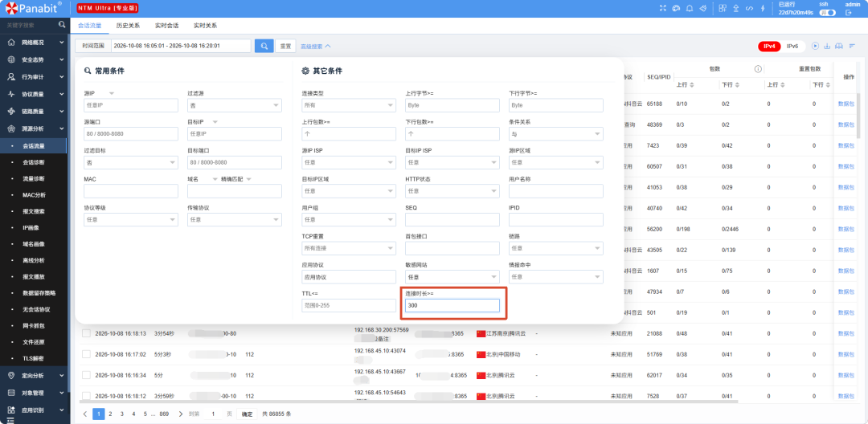Open the TCP重置 dropdown
This screenshot has width=868, height=424.
tap(349, 249)
